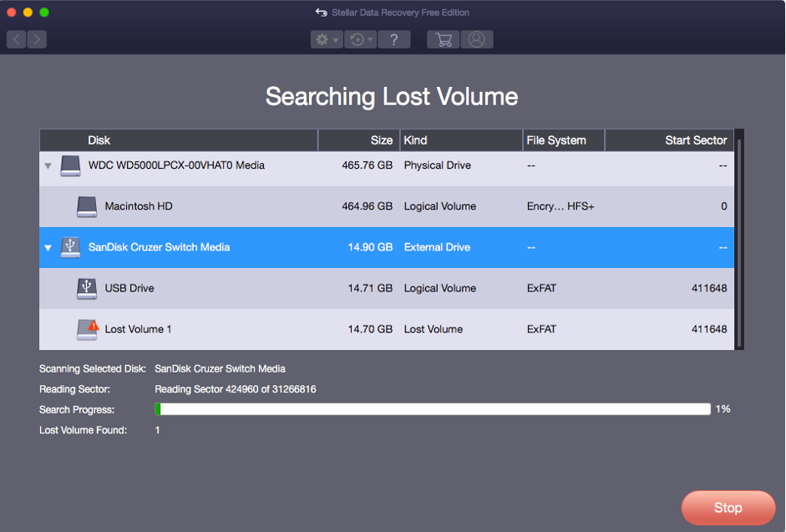Screen dimensions: 786x532
Task: Select the Lost Volume 1 row
Action: coord(387,329)
